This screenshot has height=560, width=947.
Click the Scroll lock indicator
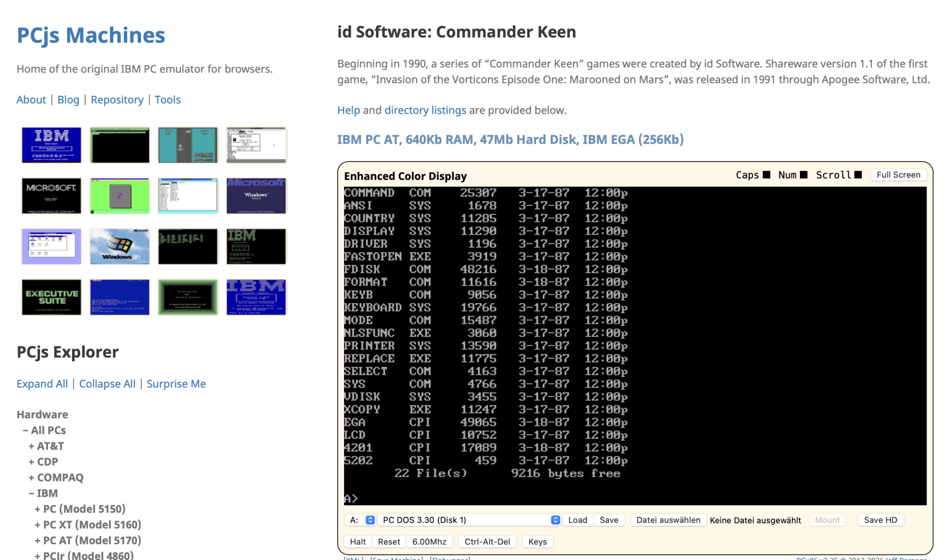tap(858, 175)
